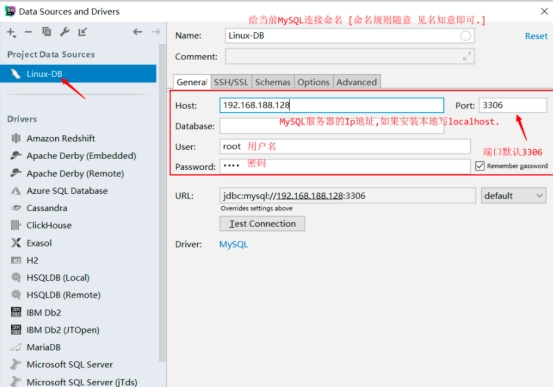This screenshot has width=553, height=387.
Task: Open the MySQL driver link
Action: click(233, 244)
